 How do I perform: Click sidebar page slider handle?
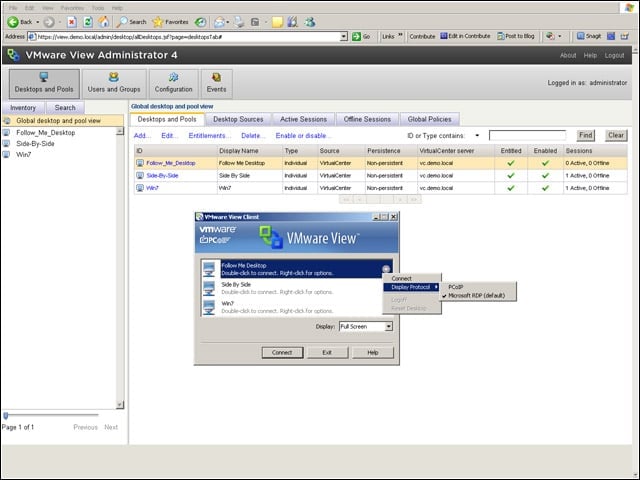6,416
